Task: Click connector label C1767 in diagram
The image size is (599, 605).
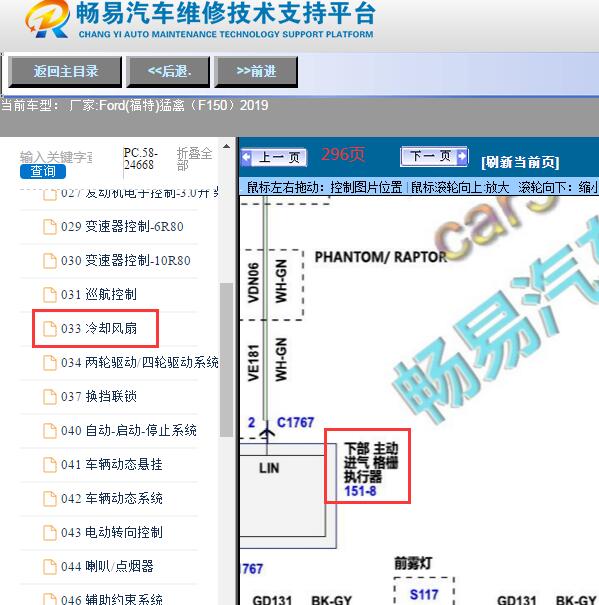Action: (x=295, y=422)
